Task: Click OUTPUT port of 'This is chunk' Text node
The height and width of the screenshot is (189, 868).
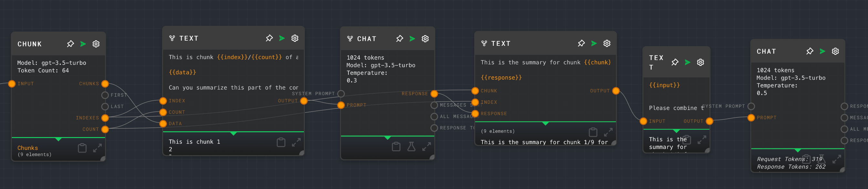Action: pyautogui.click(x=304, y=101)
